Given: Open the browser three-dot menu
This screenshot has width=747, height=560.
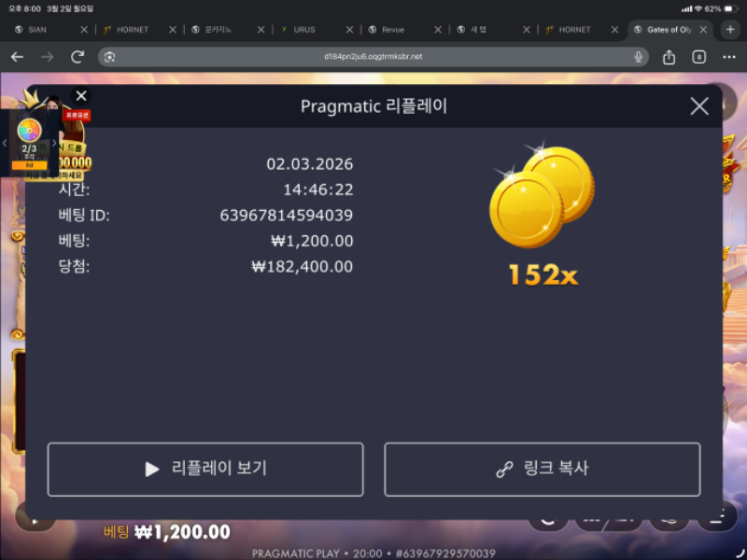Looking at the screenshot, I should coord(729,57).
